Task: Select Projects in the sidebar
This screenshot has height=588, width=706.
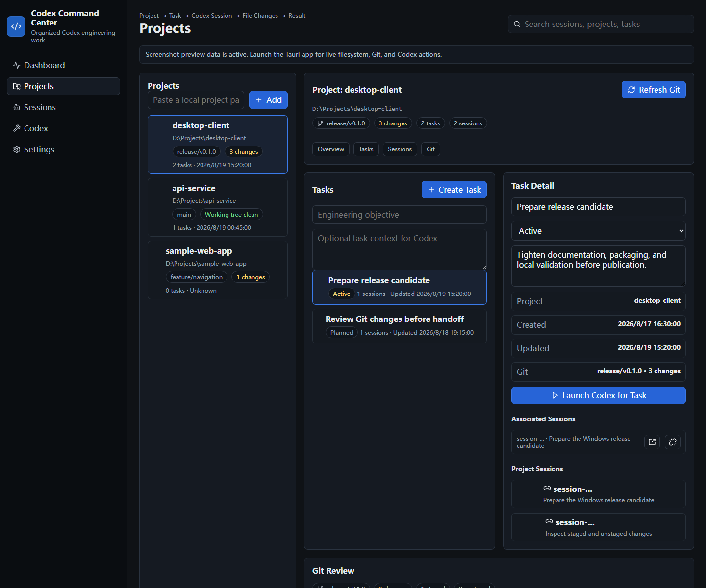Action: [x=63, y=86]
